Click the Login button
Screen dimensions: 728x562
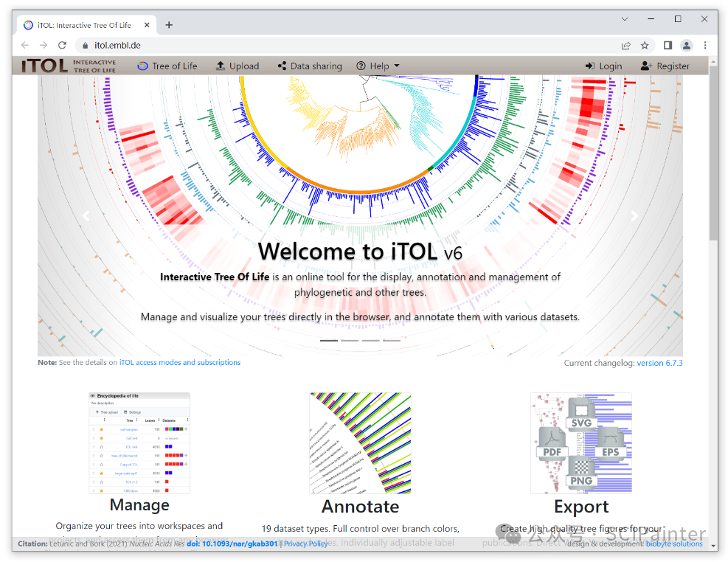[603, 66]
